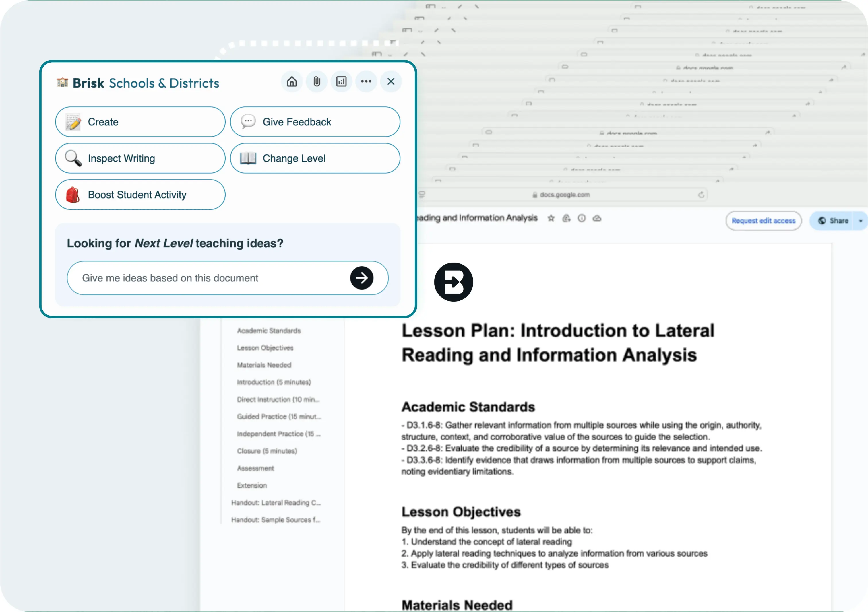Click the cloud save status icon
Screen dimensions: 868x612
(x=597, y=218)
